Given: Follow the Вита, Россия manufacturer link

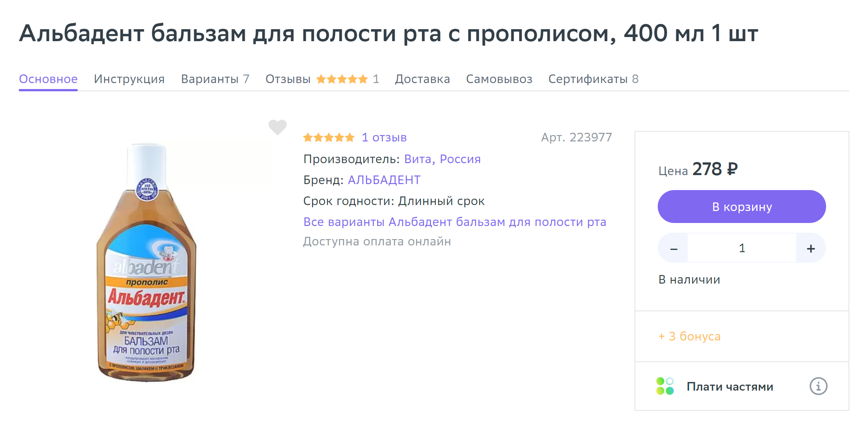Looking at the screenshot, I should coord(442,159).
